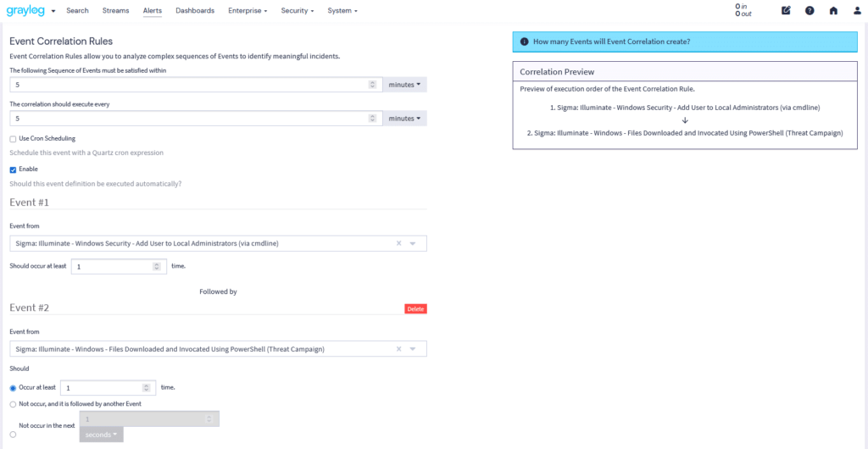Select 'Not occur, and it is followed' option
The image size is (868, 449).
tap(13, 404)
